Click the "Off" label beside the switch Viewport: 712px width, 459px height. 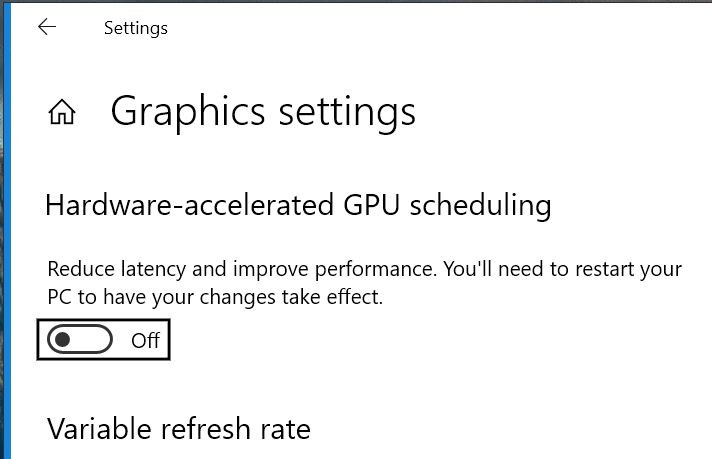click(145, 340)
